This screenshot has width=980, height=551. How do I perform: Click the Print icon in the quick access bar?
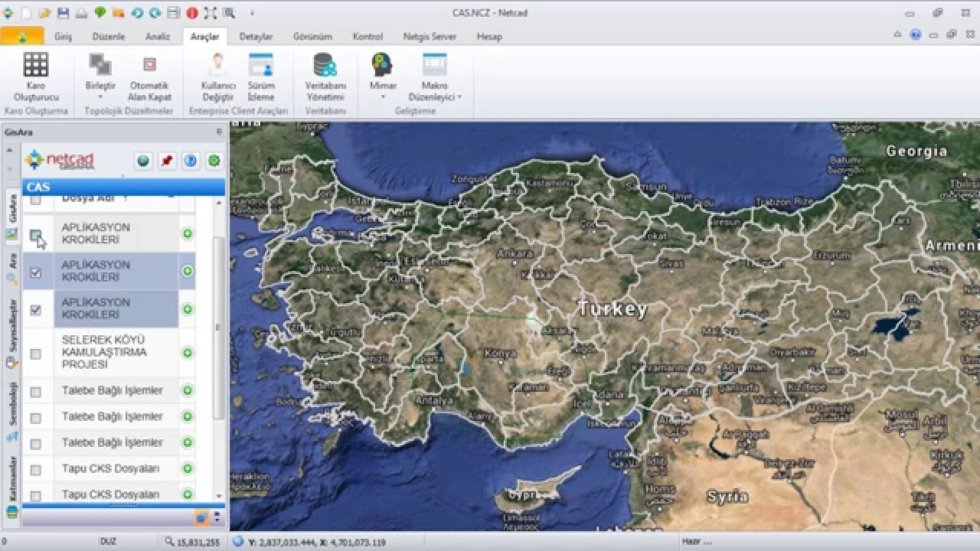[x=81, y=13]
